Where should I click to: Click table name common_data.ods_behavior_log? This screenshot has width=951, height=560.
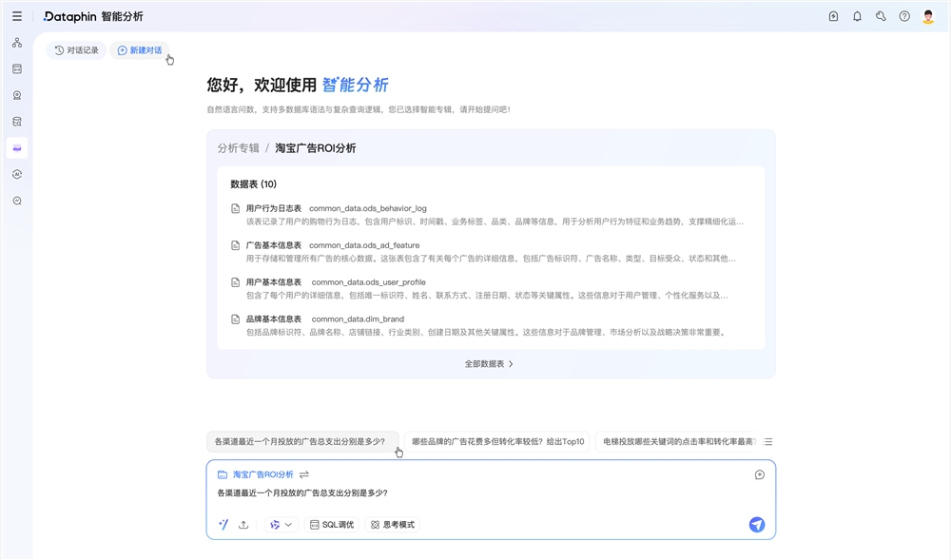[x=367, y=208]
